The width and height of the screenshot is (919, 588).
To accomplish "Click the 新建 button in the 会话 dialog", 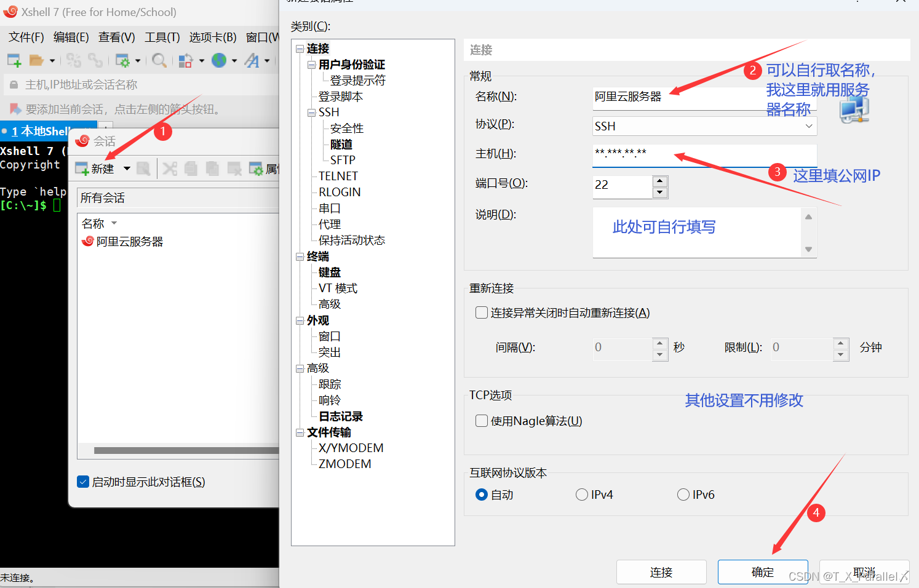I will coord(95,169).
